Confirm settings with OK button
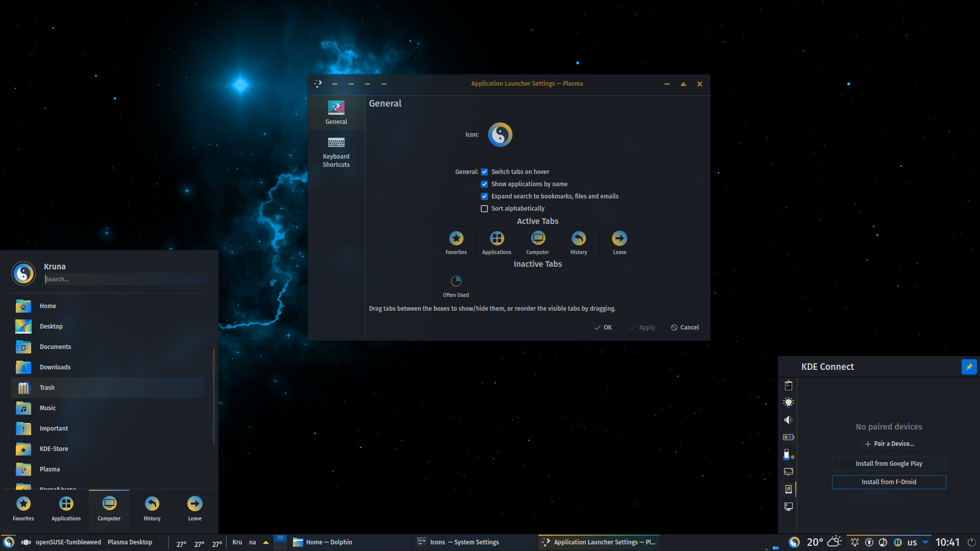The width and height of the screenshot is (980, 551). 603,328
